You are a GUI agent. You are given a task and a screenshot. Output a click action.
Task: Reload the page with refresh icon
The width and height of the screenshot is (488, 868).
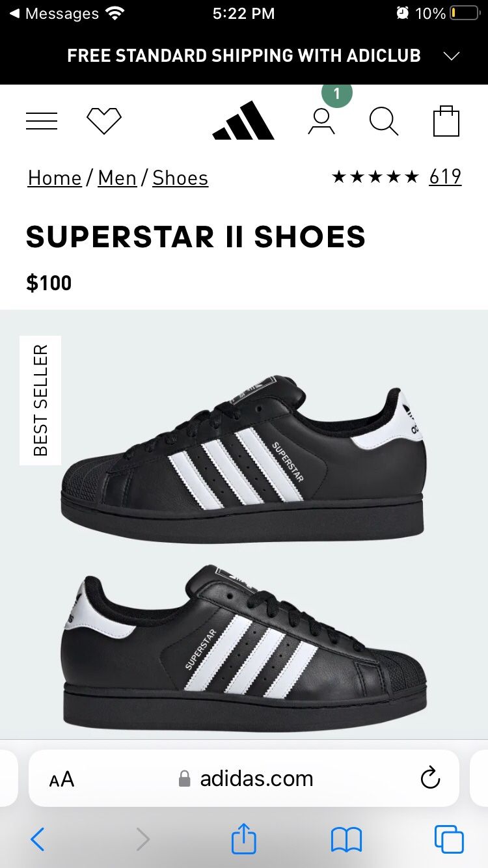click(x=430, y=778)
